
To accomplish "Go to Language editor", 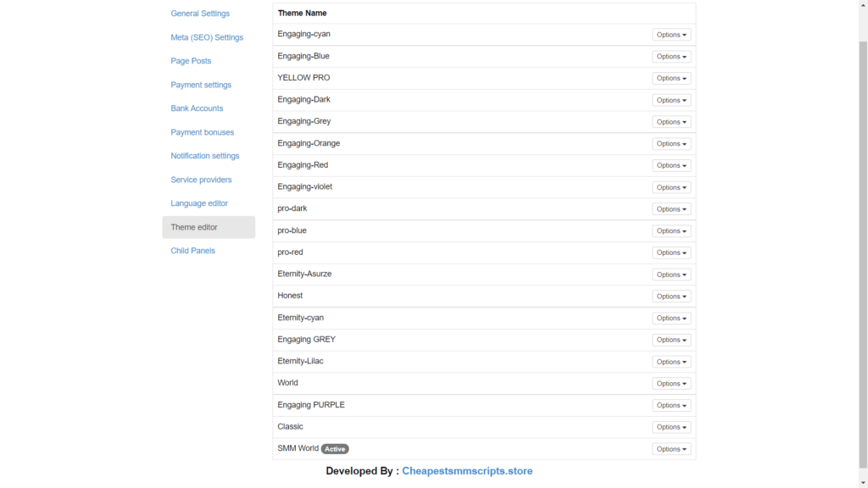I will click(x=199, y=203).
